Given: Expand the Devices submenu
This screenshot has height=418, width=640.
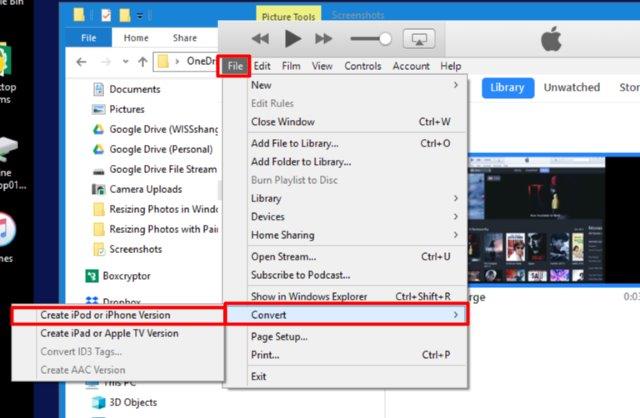Looking at the screenshot, I should 357,217.
